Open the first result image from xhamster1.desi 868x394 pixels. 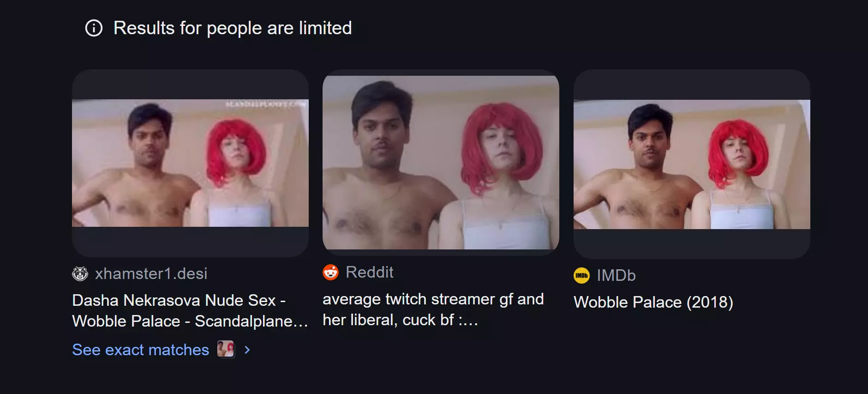[190, 163]
